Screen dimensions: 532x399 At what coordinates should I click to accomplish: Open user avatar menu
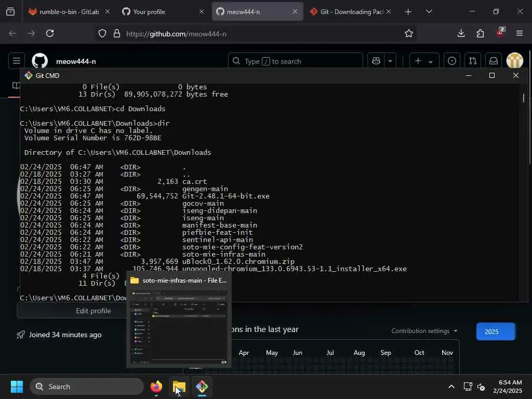pyautogui.click(x=515, y=61)
